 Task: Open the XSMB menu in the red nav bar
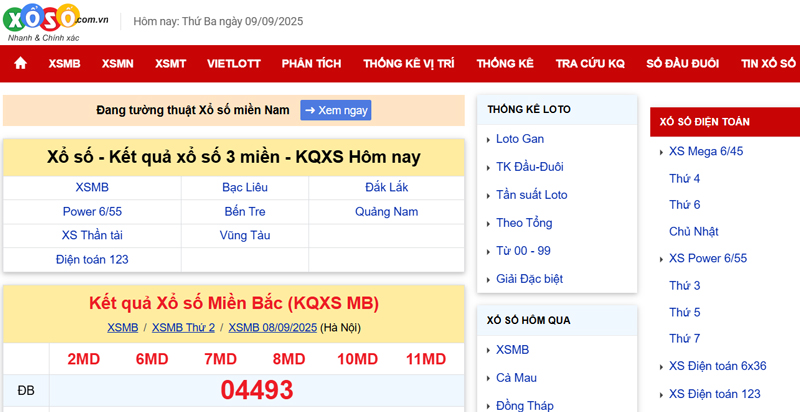click(64, 64)
